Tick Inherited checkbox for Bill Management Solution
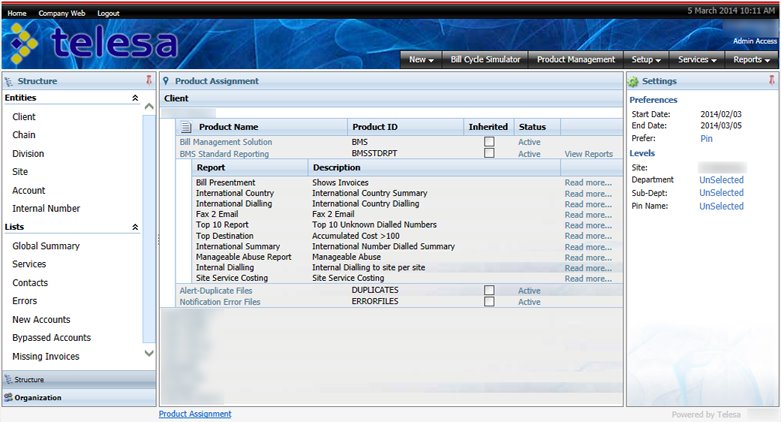Viewport: 781px width, 422px height. (489, 142)
